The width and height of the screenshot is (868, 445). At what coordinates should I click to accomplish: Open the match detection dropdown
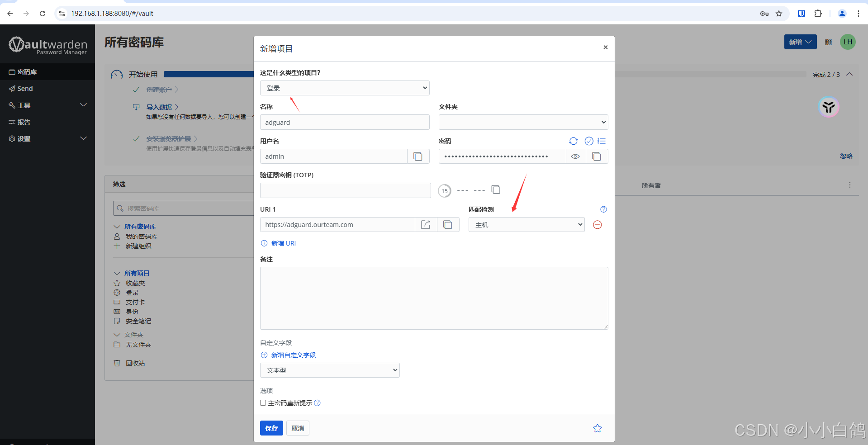click(x=526, y=225)
